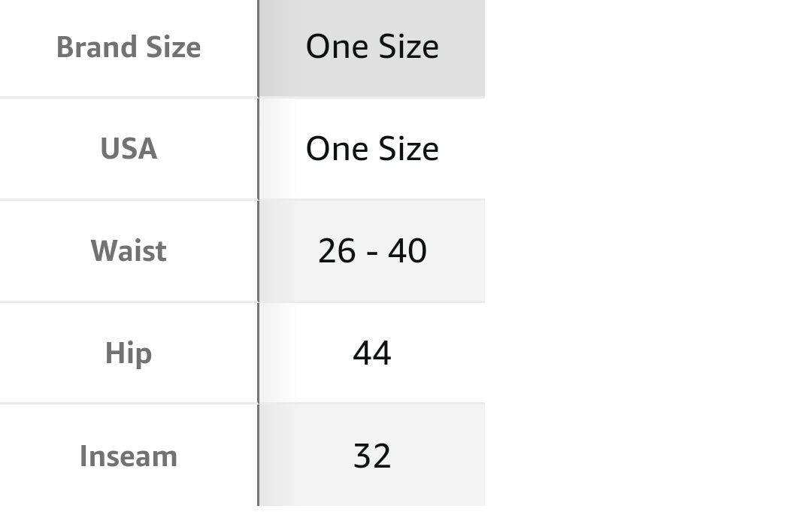Click the number 26 in the waist range

pos(337,251)
